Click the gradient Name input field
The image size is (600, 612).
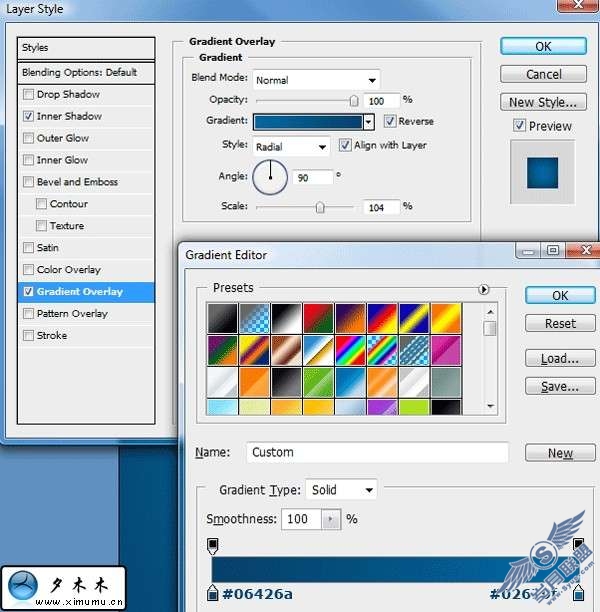click(377, 452)
